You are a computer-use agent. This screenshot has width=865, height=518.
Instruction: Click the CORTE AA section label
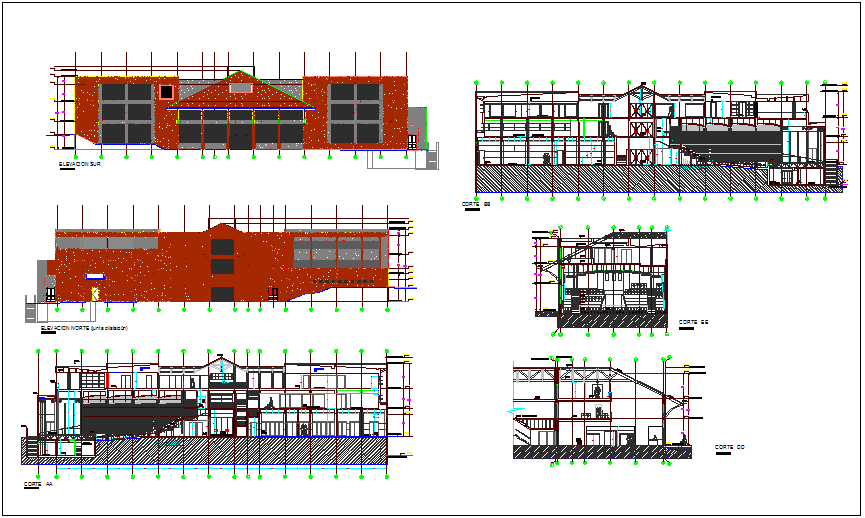click(x=38, y=483)
